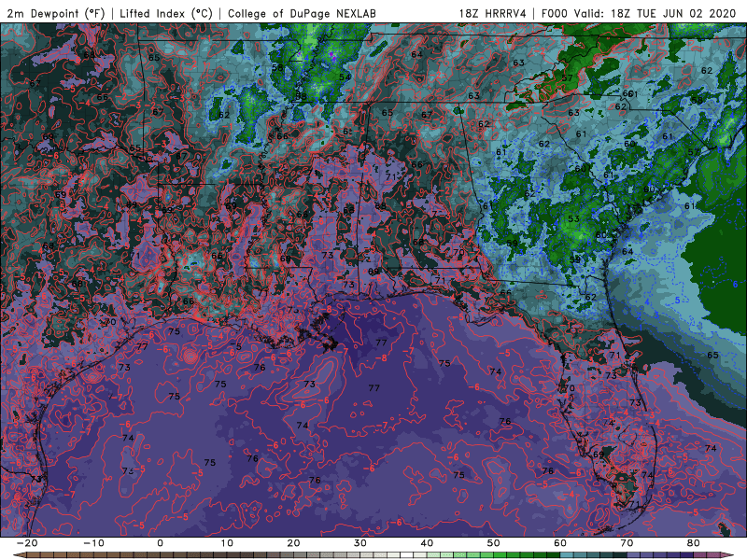Click 'F000 Valid: 18Z TUE JUN 02 2020'
Viewport: 747px width, 560px height.
[x=639, y=13]
